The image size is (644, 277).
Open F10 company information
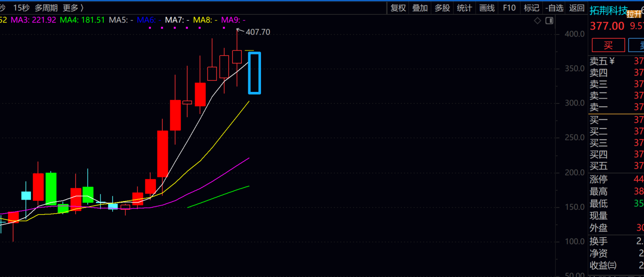(x=509, y=8)
